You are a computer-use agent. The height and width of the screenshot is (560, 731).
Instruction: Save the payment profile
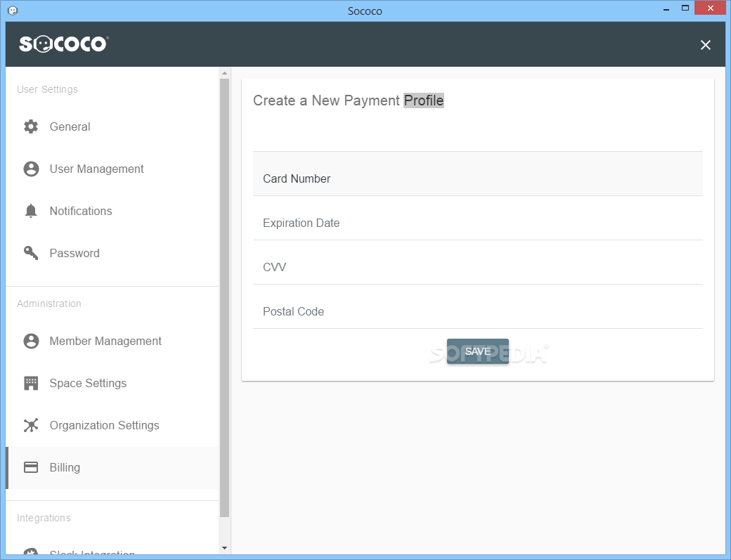477,351
